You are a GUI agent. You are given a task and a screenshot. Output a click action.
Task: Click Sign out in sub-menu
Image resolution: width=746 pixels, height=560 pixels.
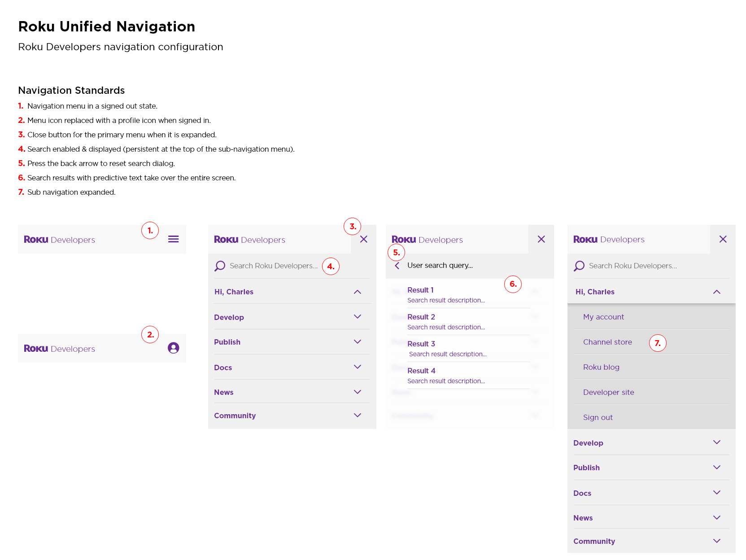(x=598, y=417)
